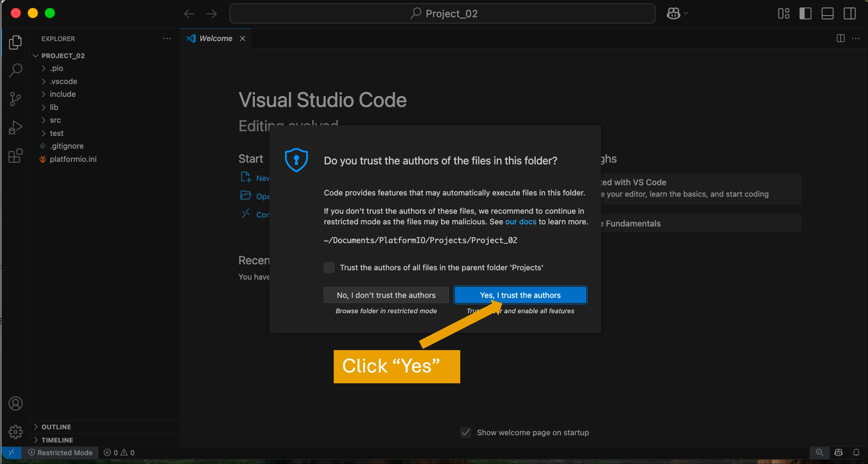Open the Extensions view

click(x=15, y=156)
